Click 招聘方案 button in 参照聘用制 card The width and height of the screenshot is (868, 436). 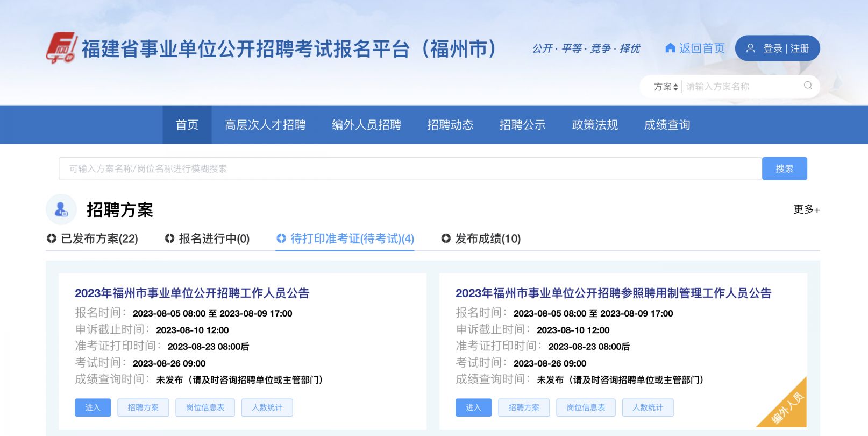[x=524, y=407]
